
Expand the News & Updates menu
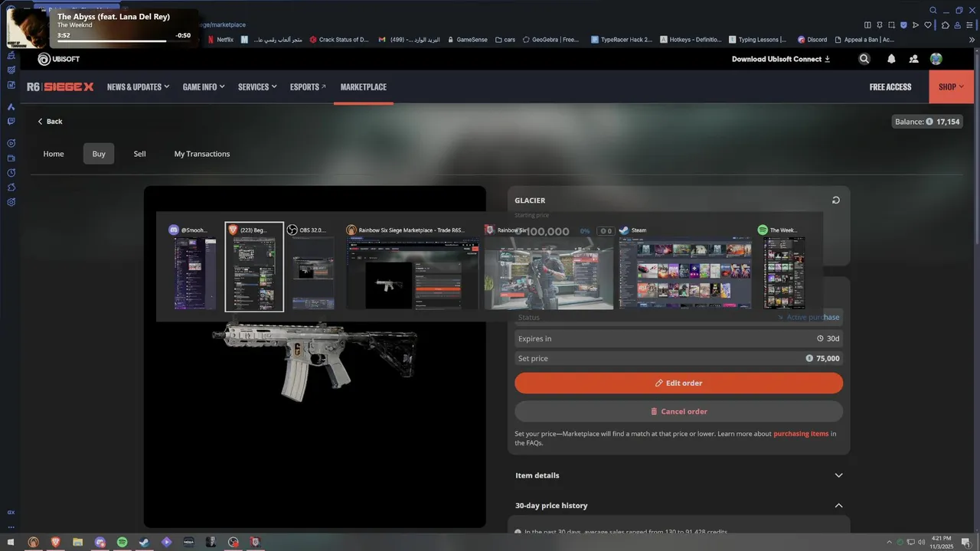point(139,86)
